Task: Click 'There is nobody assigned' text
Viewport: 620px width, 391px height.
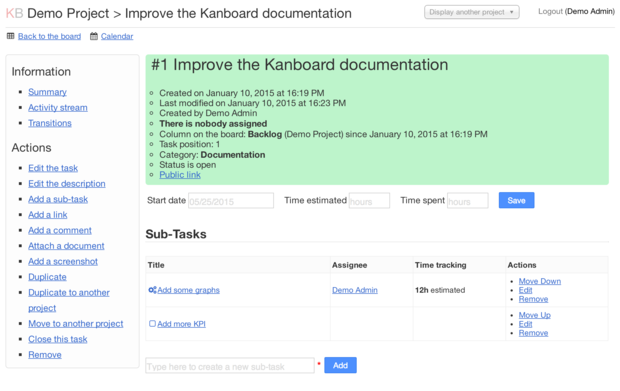Action: tap(213, 124)
